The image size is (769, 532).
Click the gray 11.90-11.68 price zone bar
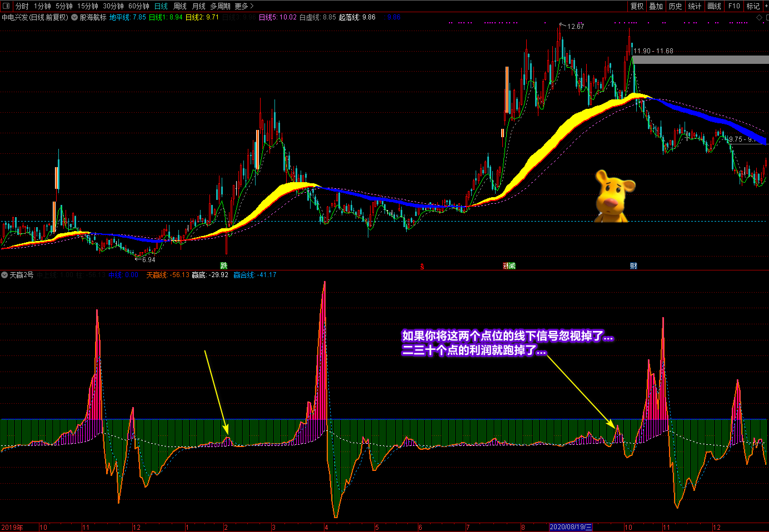coord(700,59)
